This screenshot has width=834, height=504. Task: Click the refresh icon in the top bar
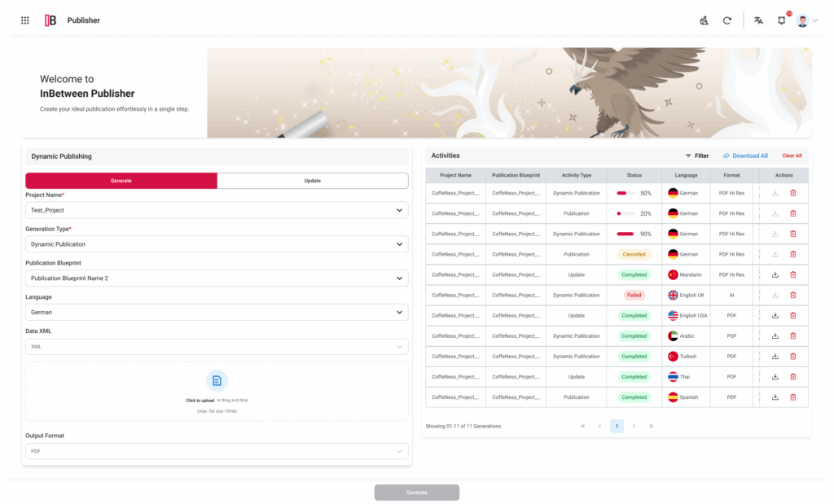click(727, 20)
